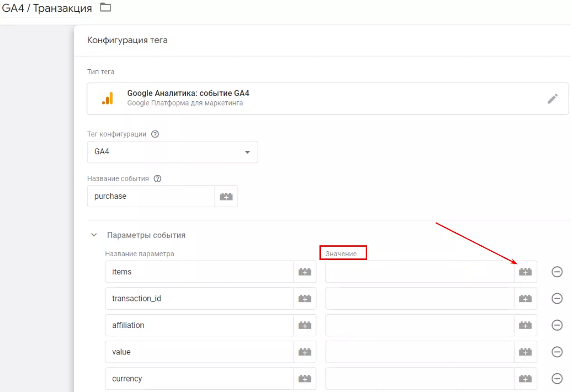This screenshot has width=571, height=392.
Task: Open help for Тег конфигурации
Action: click(155, 134)
